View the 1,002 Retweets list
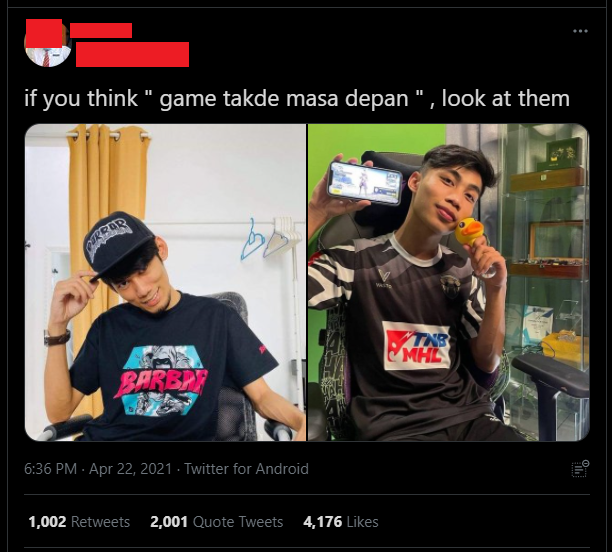This screenshot has width=612, height=552. [x=79, y=522]
